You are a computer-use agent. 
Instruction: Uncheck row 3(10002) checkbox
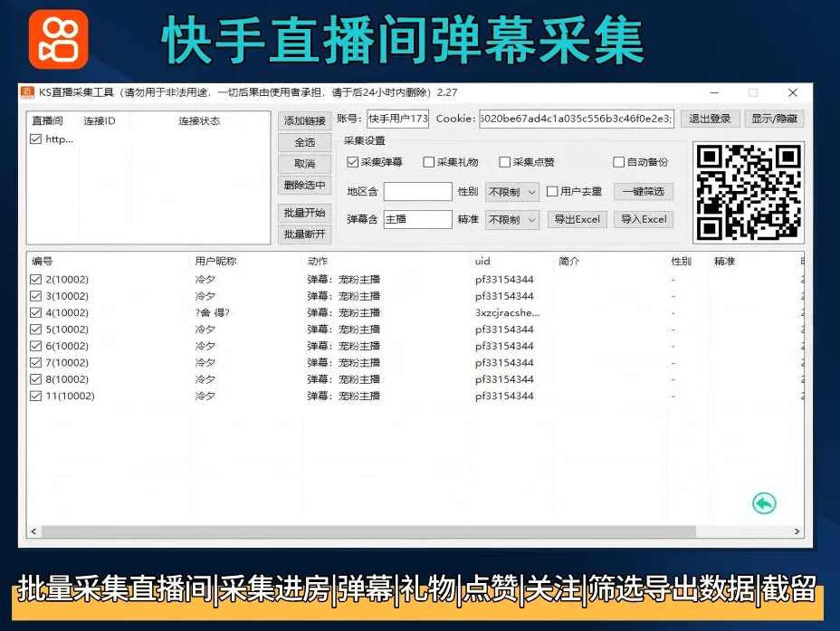point(36,296)
